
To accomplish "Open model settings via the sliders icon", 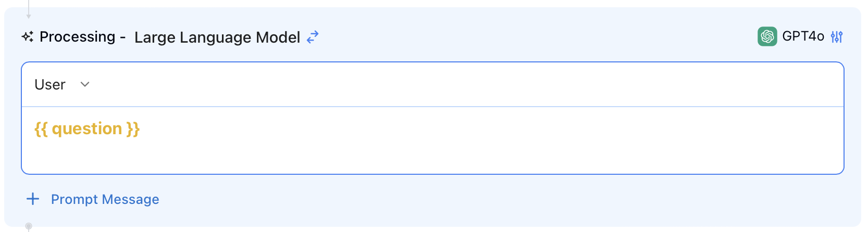I will tap(837, 37).
